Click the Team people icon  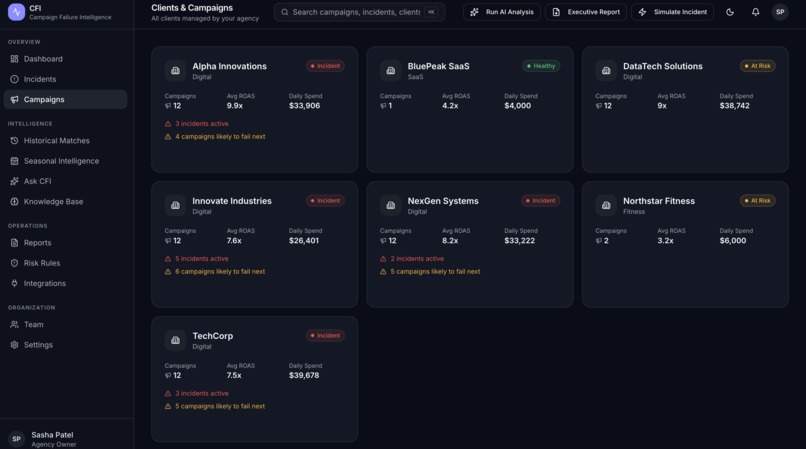14,325
